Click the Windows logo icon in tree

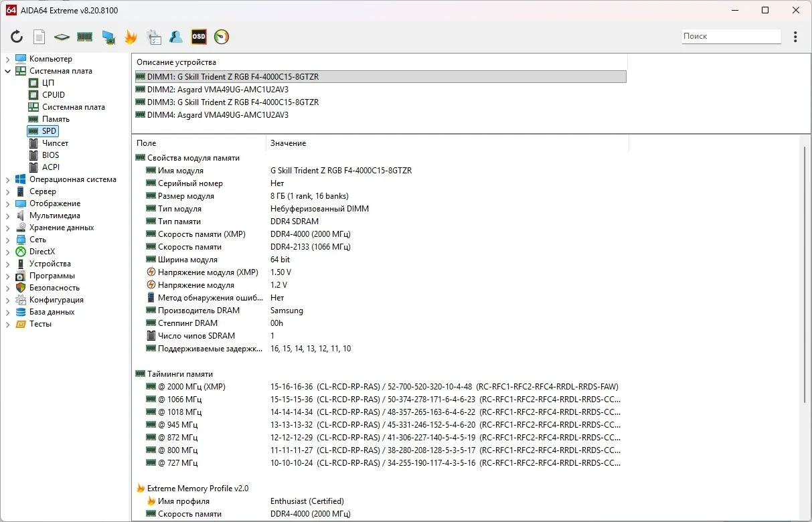(21, 179)
